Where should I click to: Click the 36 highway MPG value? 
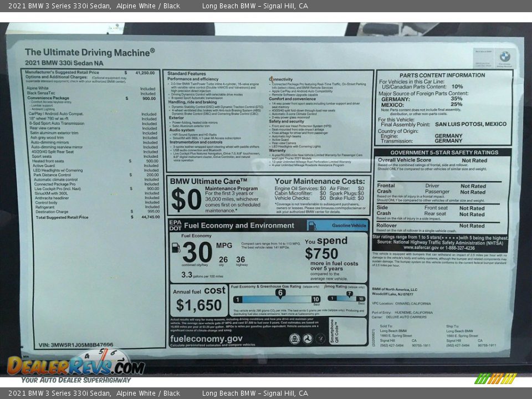pos(241,259)
